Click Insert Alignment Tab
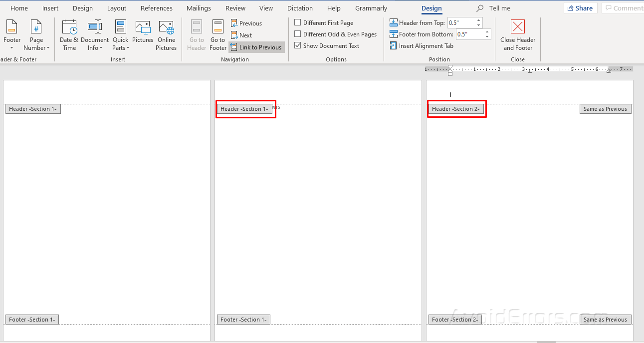Image resolution: width=644 pixels, height=343 pixels. [421, 45]
